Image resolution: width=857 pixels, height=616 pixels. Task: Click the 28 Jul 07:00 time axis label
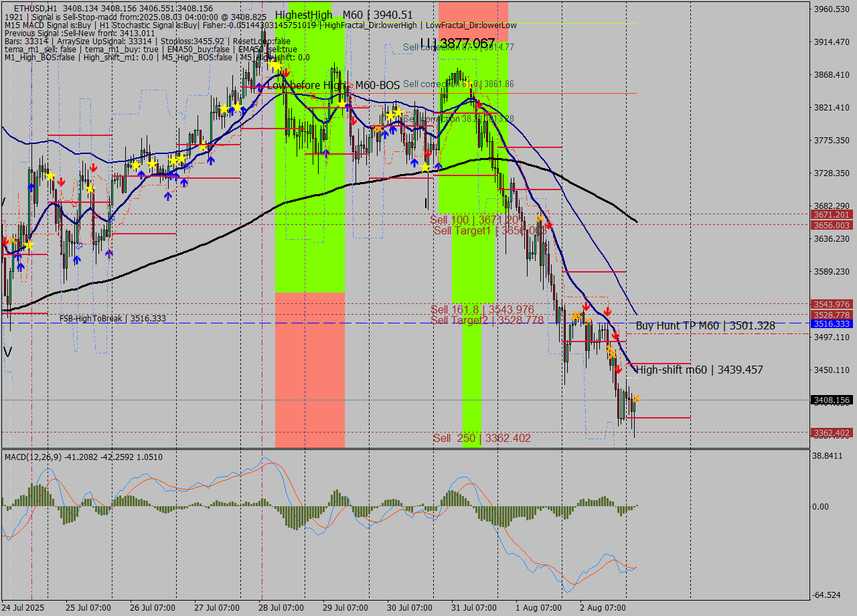[x=281, y=608]
